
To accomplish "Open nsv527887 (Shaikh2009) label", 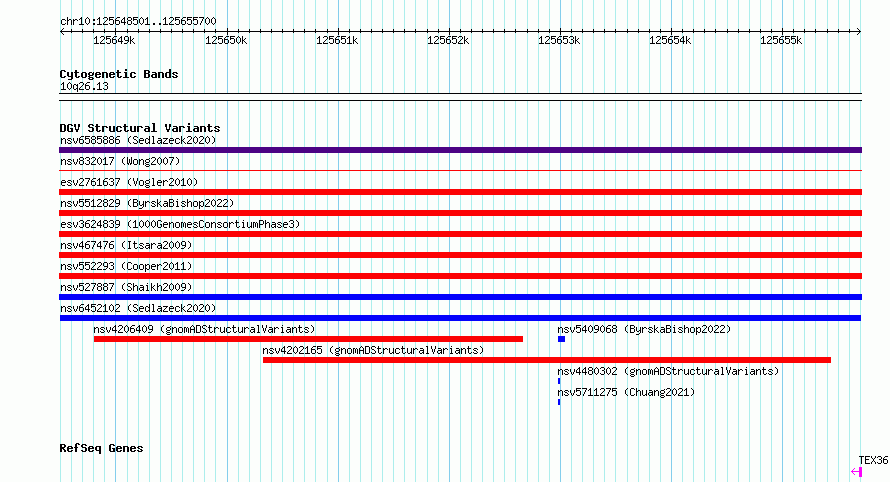I will point(126,287).
